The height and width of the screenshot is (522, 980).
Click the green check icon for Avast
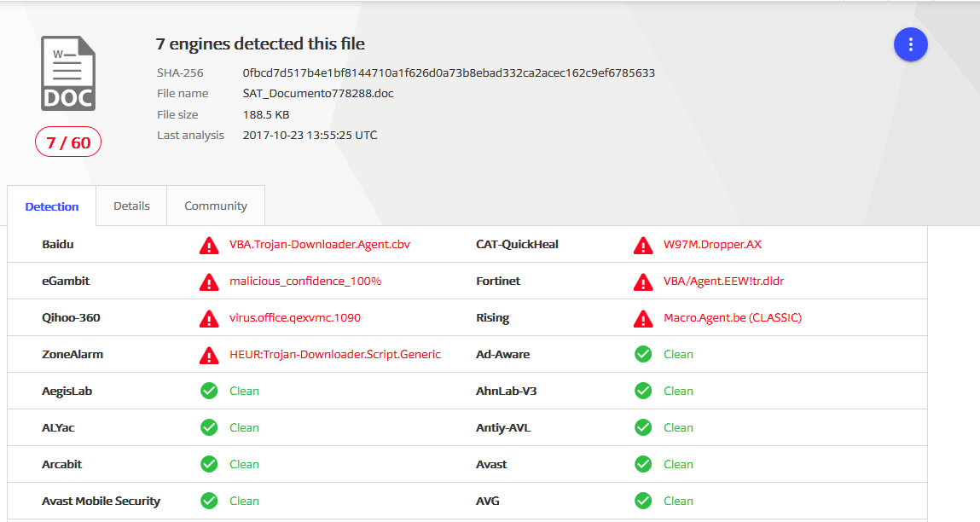[643, 464]
